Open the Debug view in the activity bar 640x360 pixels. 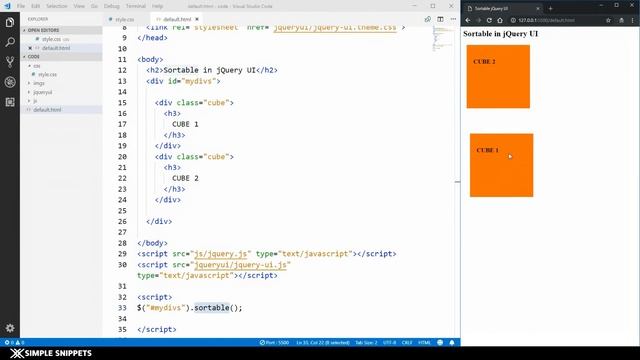10,82
